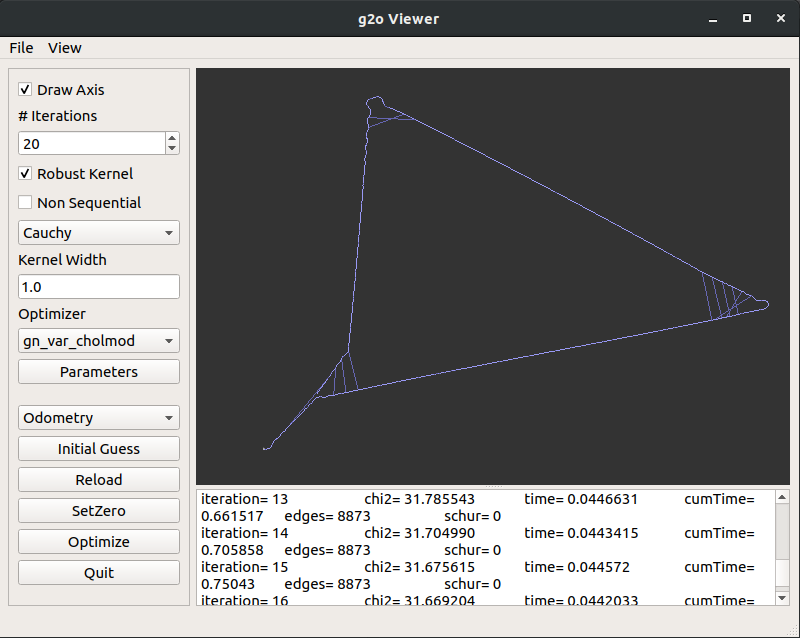Image resolution: width=800 pixels, height=638 pixels.
Task: Enable Non Sequential
Action: point(24,202)
